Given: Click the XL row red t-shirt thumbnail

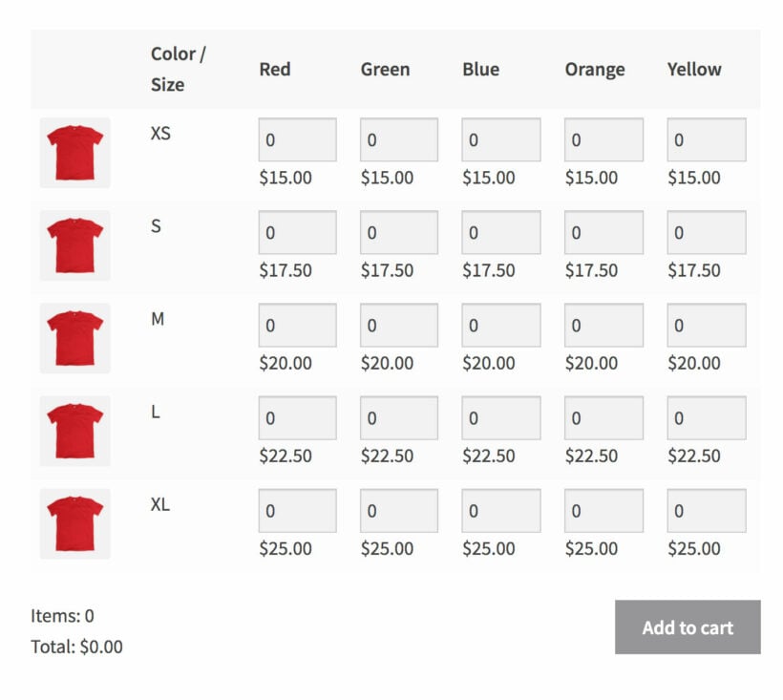Looking at the screenshot, I should click(75, 522).
